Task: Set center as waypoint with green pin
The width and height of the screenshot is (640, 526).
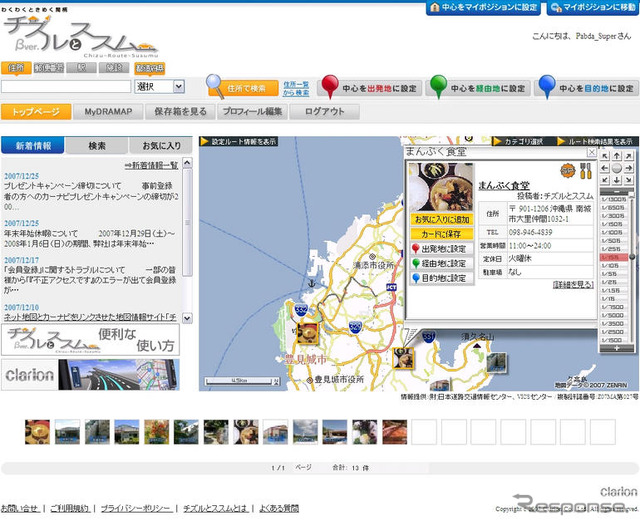Action: tap(478, 87)
